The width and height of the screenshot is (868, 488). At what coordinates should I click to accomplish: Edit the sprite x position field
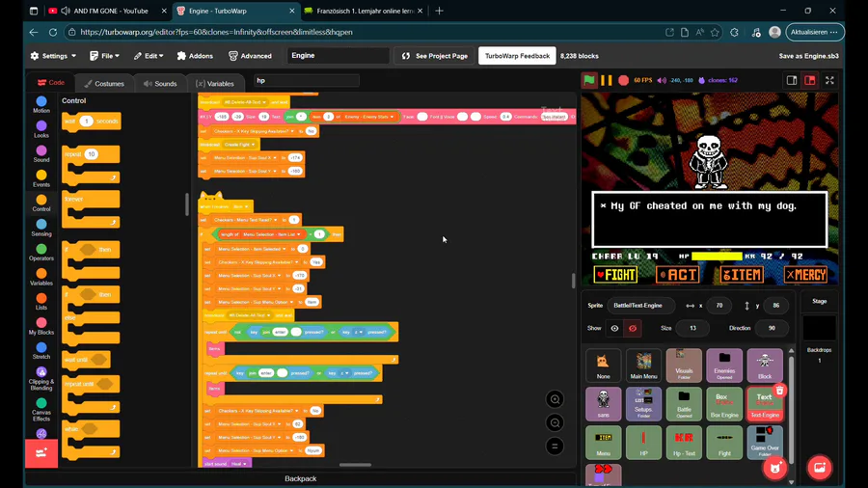click(719, 306)
